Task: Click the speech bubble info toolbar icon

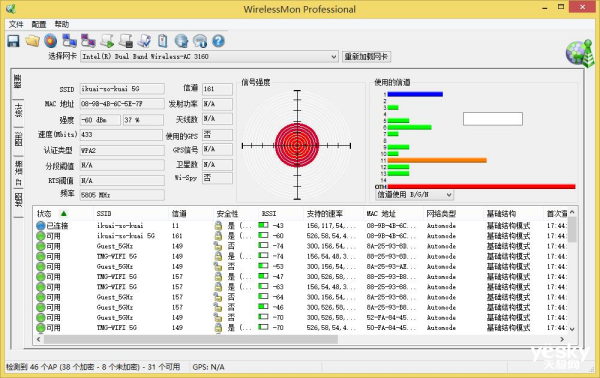Action: tap(200, 41)
